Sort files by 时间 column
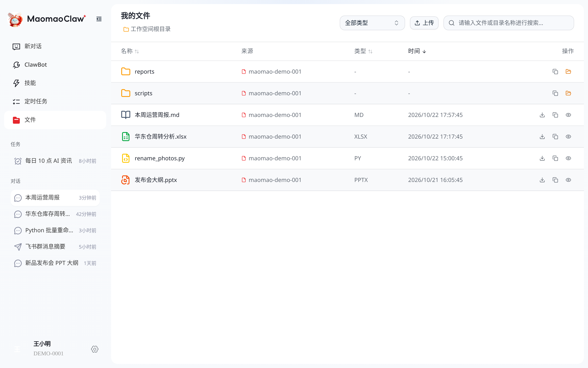The image size is (588, 368). (x=417, y=51)
